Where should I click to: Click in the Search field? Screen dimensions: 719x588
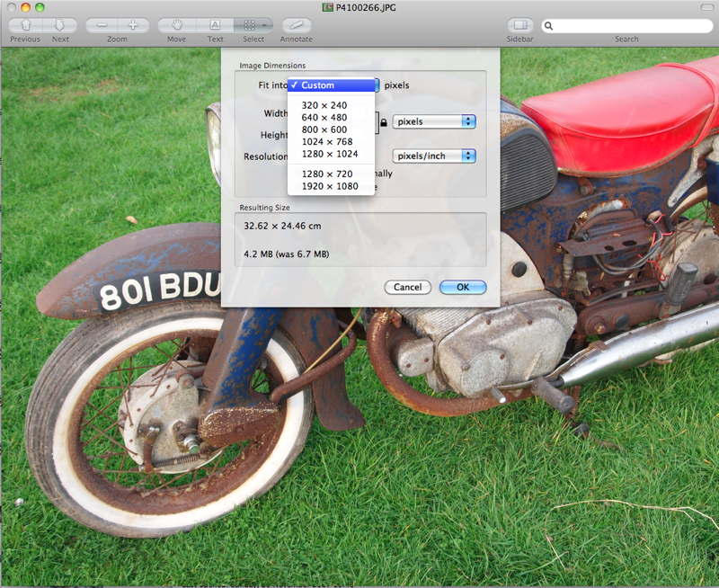(x=629, y=26)
